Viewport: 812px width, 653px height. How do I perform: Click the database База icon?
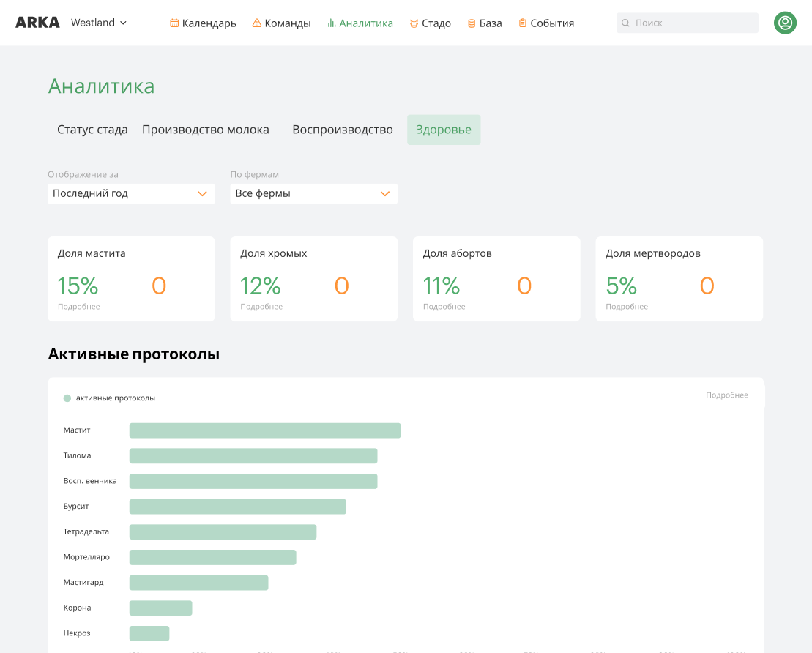click(472, 23)
